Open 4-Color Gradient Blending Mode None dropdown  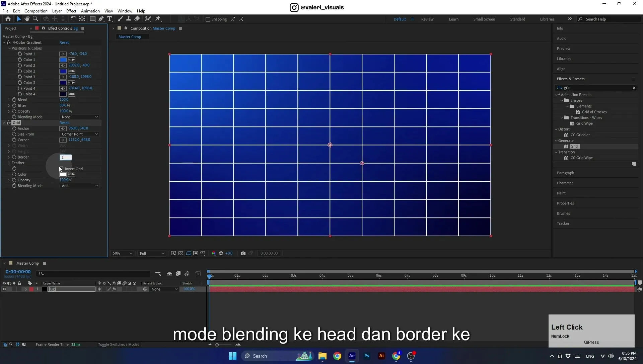click(80, 117)
